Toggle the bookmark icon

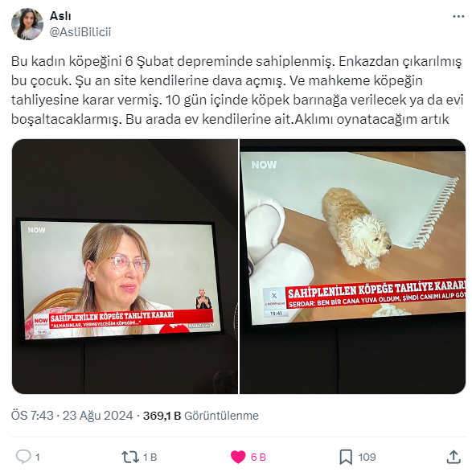[x=346, y=457]
